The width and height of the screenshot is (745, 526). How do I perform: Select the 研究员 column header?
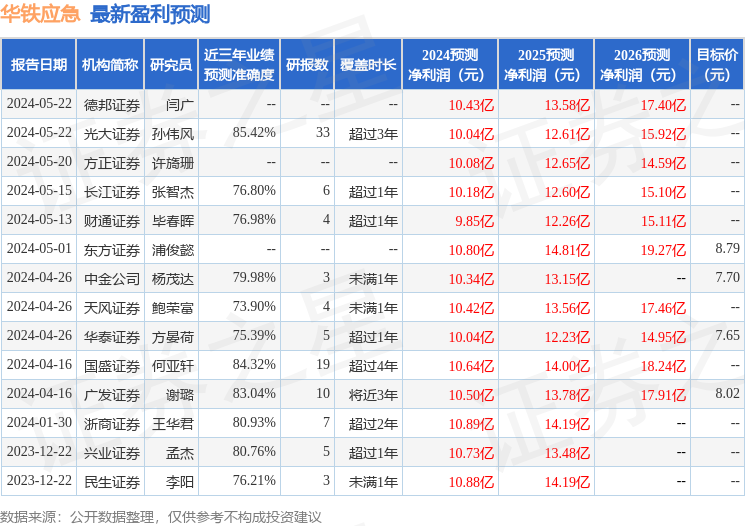point(171,65)
